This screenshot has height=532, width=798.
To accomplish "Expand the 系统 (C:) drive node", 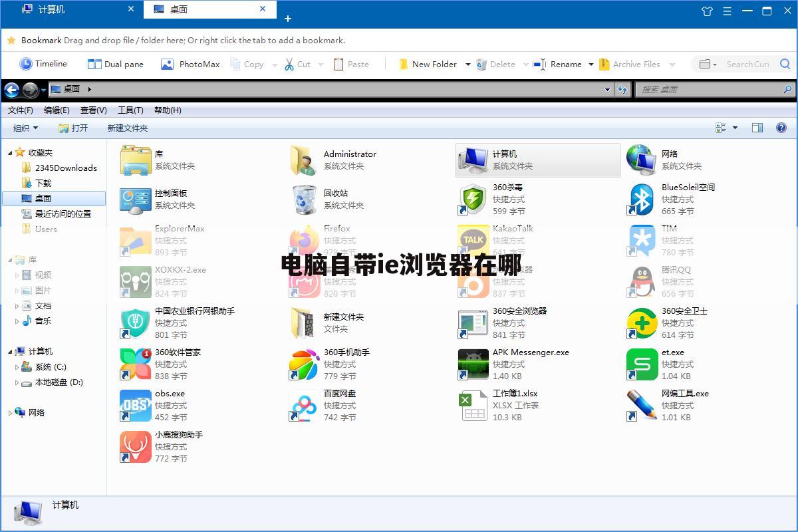I will coord(17,367).
